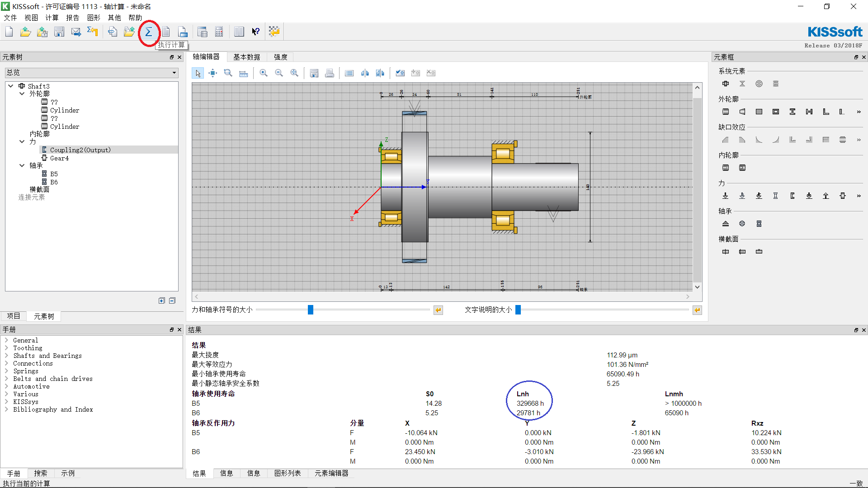Click the first inner contour element icon

point(726,168)
